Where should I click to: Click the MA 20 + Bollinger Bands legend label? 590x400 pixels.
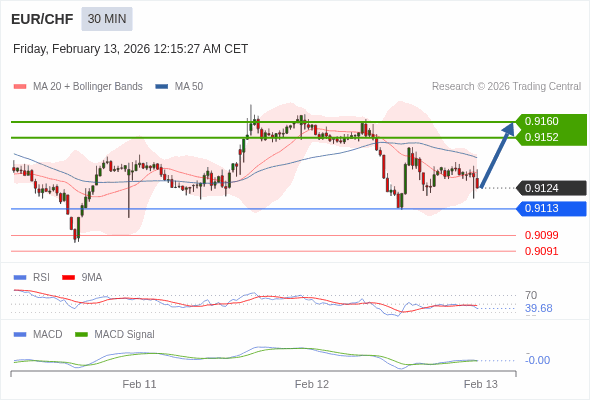click(88, 87)
